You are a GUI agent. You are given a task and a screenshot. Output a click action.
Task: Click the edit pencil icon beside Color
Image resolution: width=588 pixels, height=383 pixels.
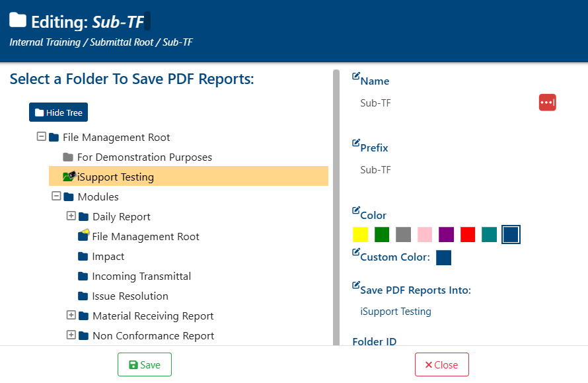click(x=356, y=210)
